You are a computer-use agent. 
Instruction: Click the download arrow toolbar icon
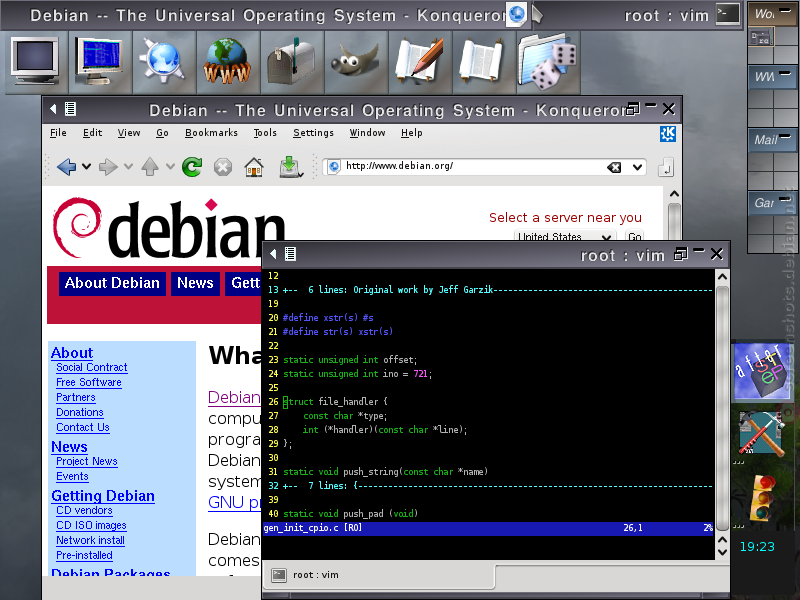[291, 167]
